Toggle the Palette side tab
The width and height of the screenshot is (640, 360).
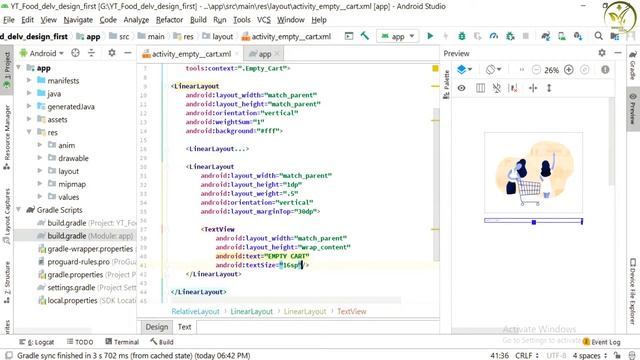[446, 84]
